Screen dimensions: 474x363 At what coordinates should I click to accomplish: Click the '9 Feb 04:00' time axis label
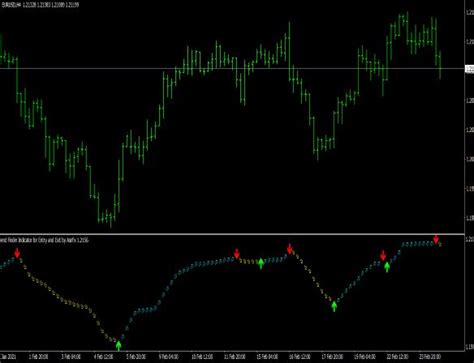169,357
